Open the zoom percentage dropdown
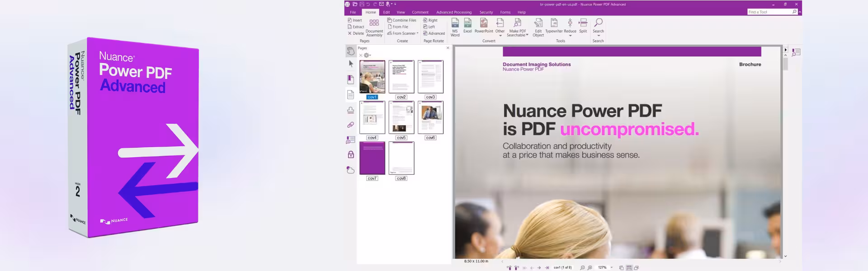 point(612,267)
